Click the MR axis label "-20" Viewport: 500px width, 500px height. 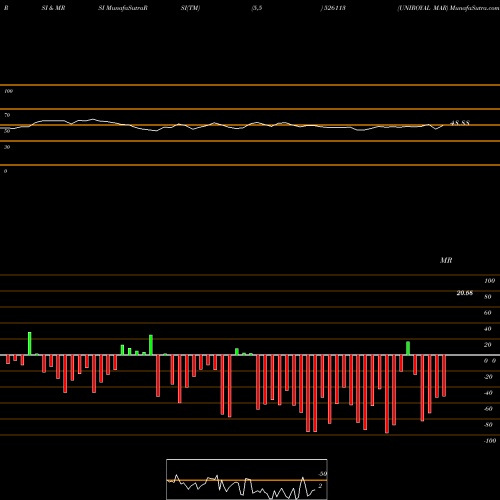tap(488, 377)
